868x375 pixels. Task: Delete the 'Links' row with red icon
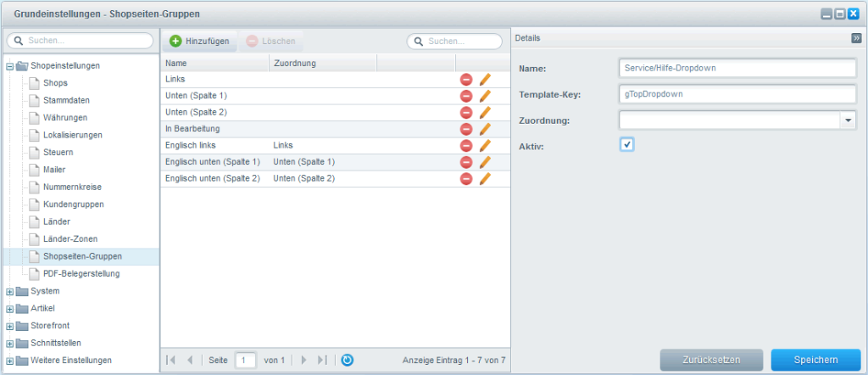click(x=466, y=79)
